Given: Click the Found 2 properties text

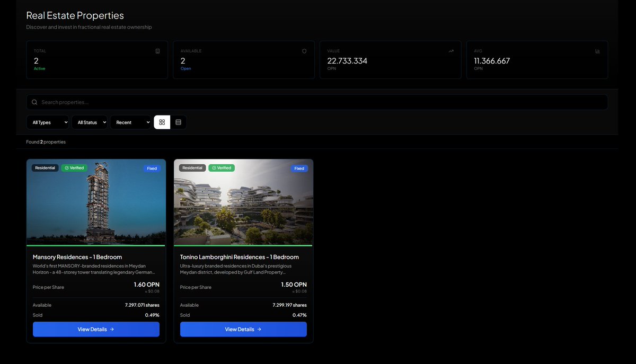Looking at the screenshot, I should click(46, 142).
